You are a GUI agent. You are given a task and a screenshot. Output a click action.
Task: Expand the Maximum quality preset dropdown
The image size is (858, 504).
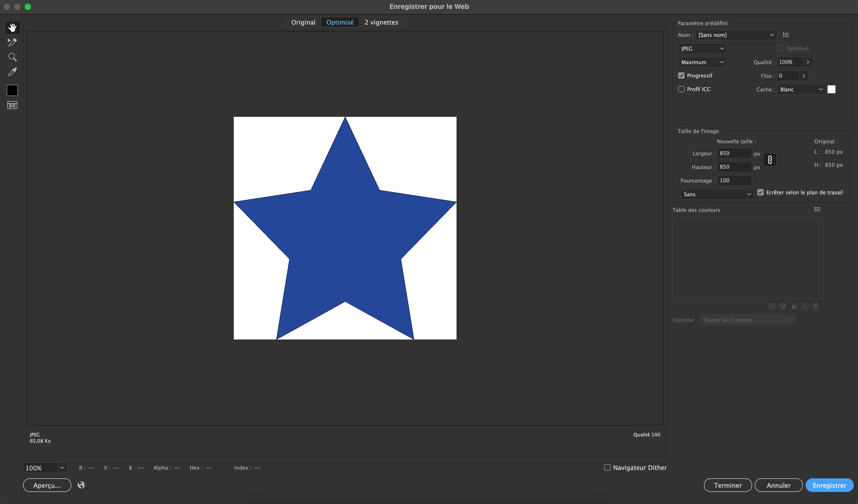702,62
